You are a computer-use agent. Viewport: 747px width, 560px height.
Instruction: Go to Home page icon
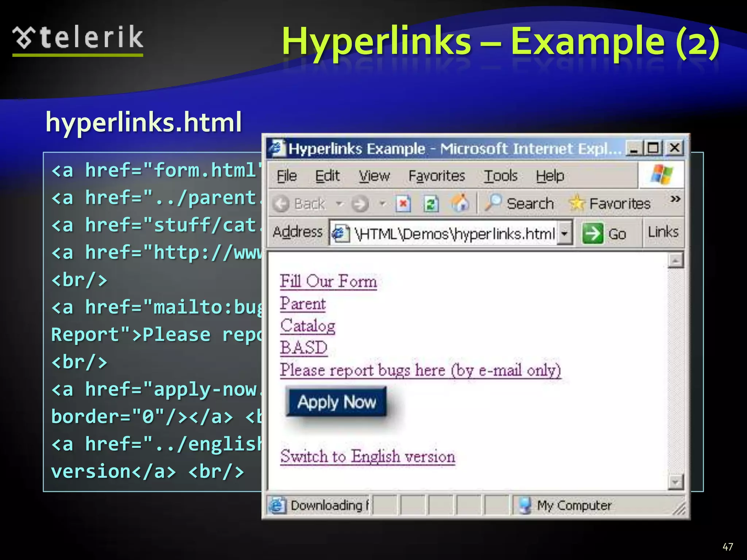click(x=460, y=203)
